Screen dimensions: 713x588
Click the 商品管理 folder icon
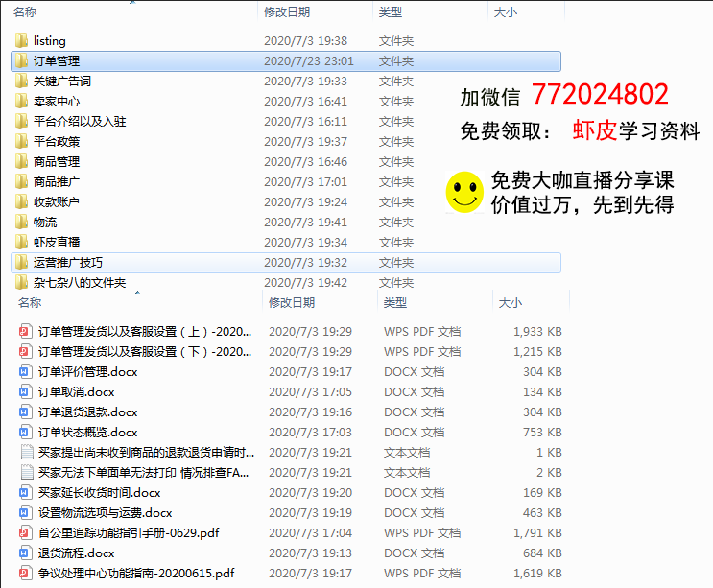coord(21,161)
